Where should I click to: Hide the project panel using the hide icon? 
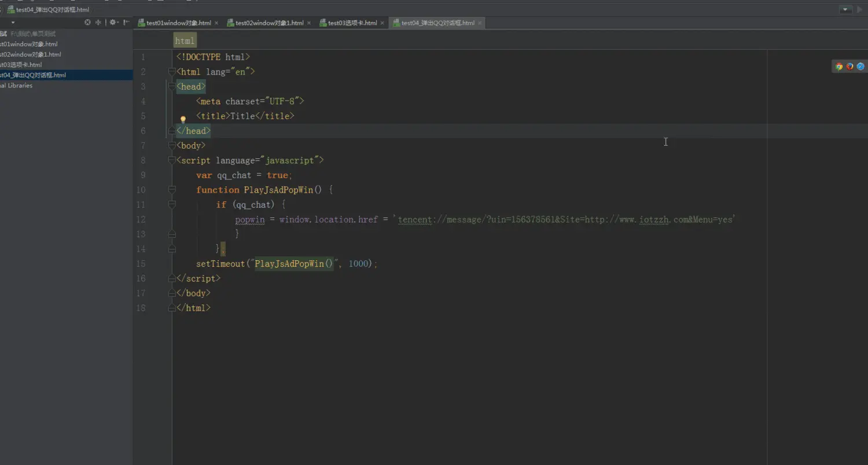point(126,23)
